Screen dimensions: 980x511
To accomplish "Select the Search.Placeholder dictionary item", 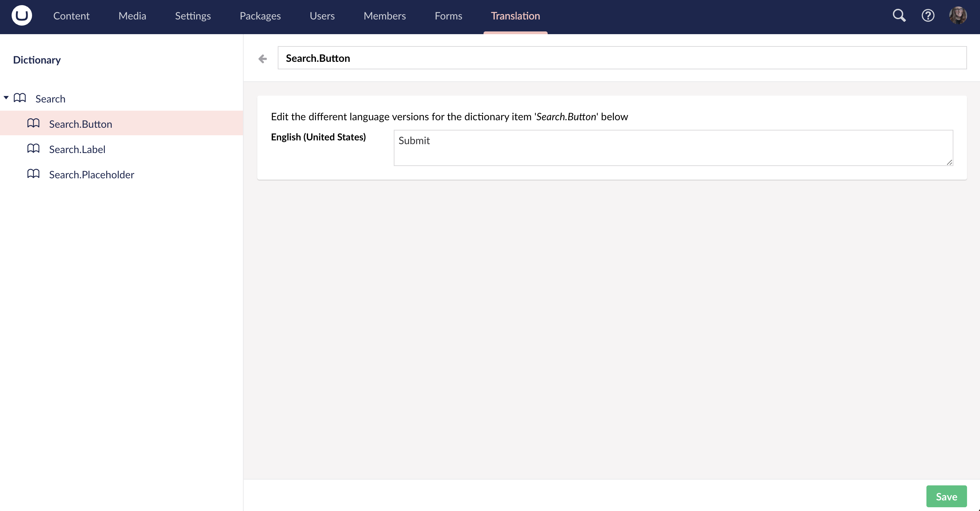I will [x=91, y=175].
